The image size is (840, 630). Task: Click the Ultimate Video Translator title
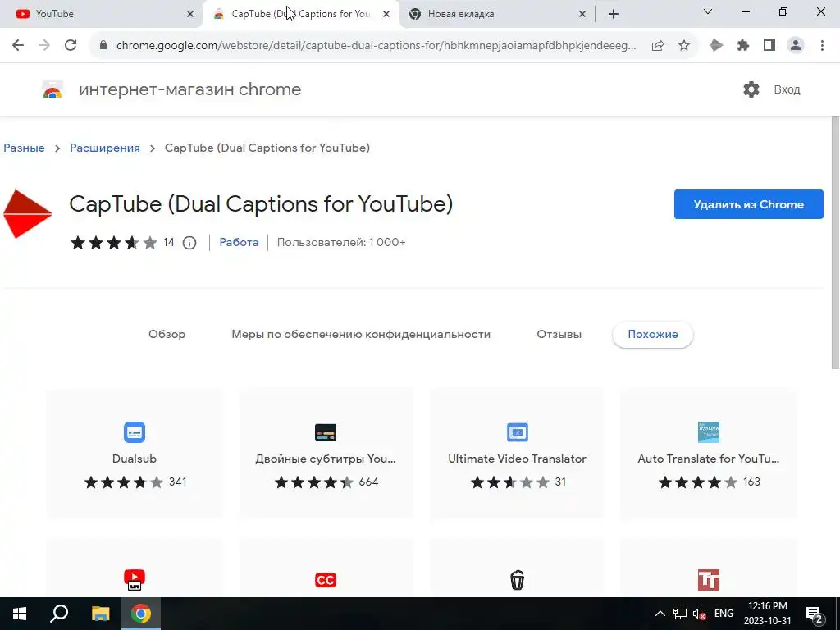[x=517, y=459]
